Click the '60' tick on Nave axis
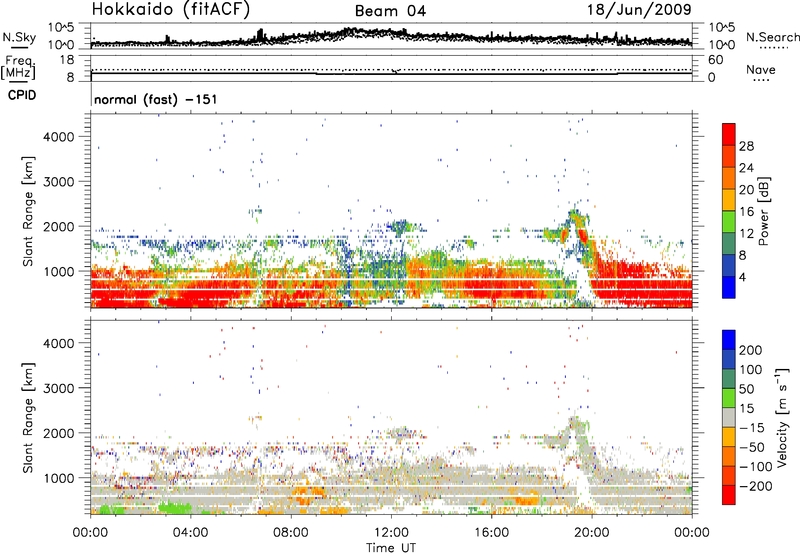The height and width of the screenshot is (554, 800). (715, 60)
